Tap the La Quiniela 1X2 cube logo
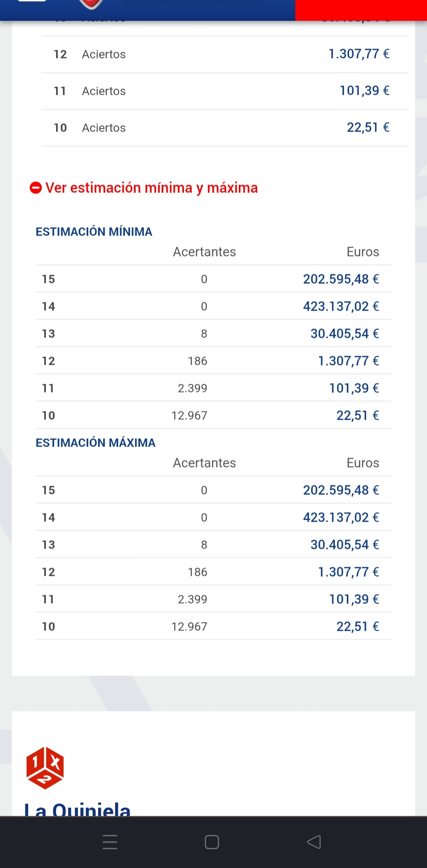The image size is (427, 868). tap(45, 768)
